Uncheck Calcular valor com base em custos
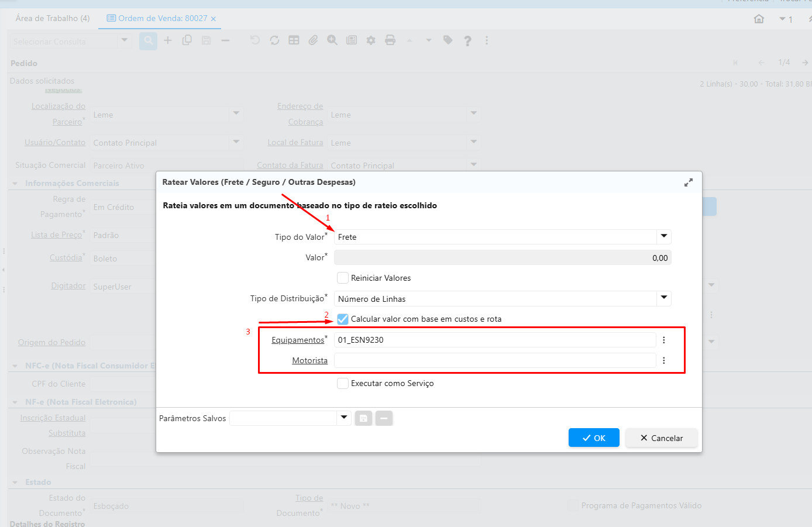This screenshot has height=527, width=812. [x=343, y=319]
